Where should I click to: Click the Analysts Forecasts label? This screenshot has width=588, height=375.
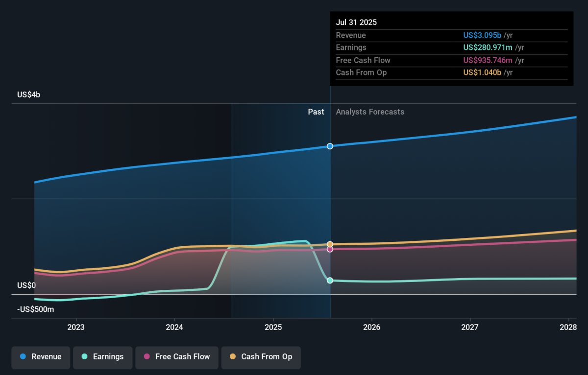click(x=370, y=112)
